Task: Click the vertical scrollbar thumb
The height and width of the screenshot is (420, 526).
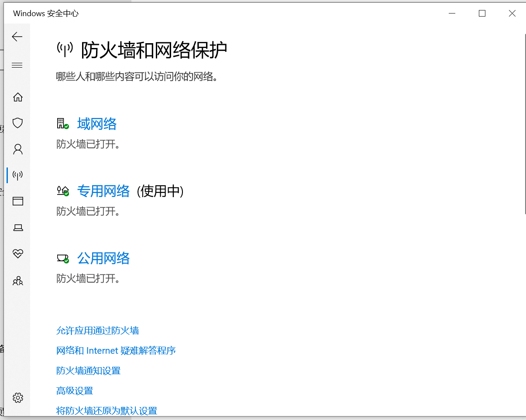Action: pos(525,124)
